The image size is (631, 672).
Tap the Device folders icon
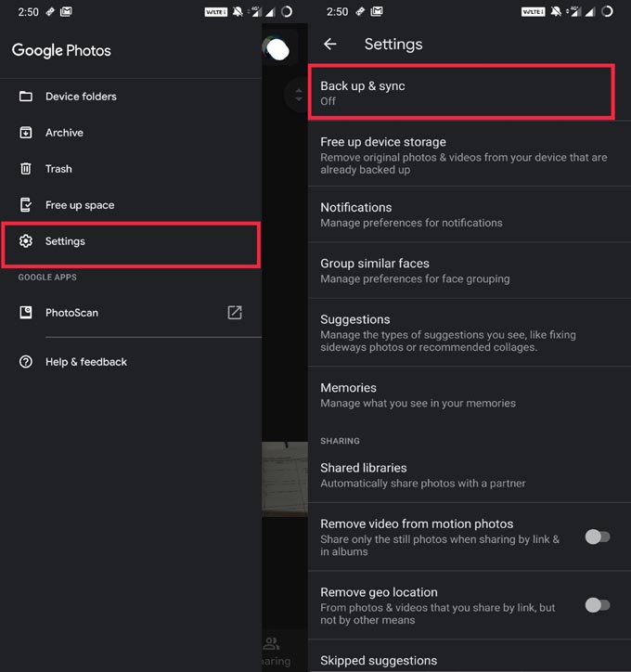(x=26, y=97)
